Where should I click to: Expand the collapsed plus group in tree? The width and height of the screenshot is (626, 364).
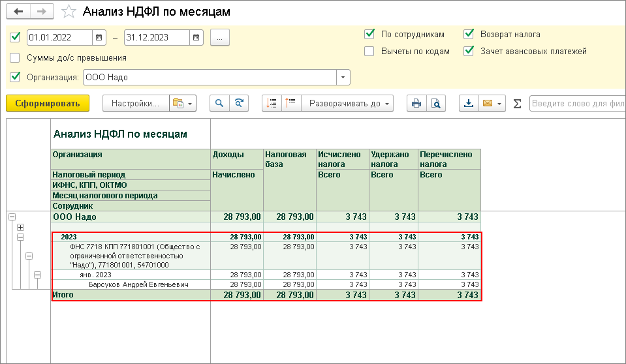20,226
